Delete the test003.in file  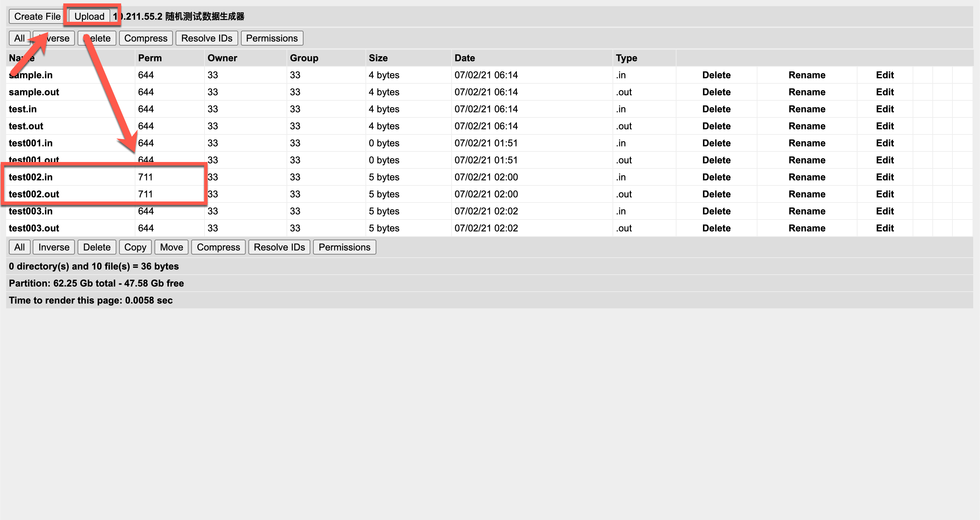pyautogui.click(x=716, y=211)
